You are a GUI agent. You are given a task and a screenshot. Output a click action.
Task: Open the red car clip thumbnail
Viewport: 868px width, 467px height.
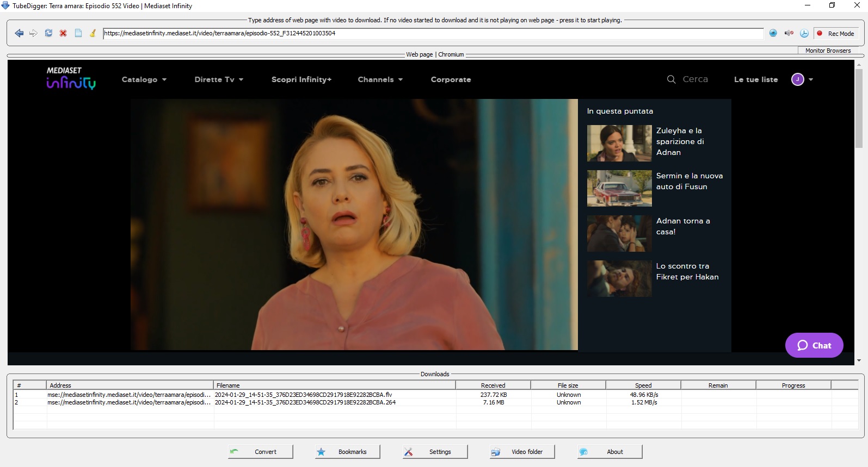point(619,188)
